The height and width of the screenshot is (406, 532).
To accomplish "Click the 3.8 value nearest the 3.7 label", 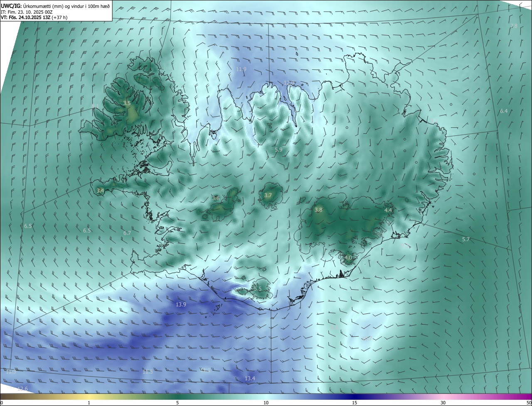I will point(216,198).
